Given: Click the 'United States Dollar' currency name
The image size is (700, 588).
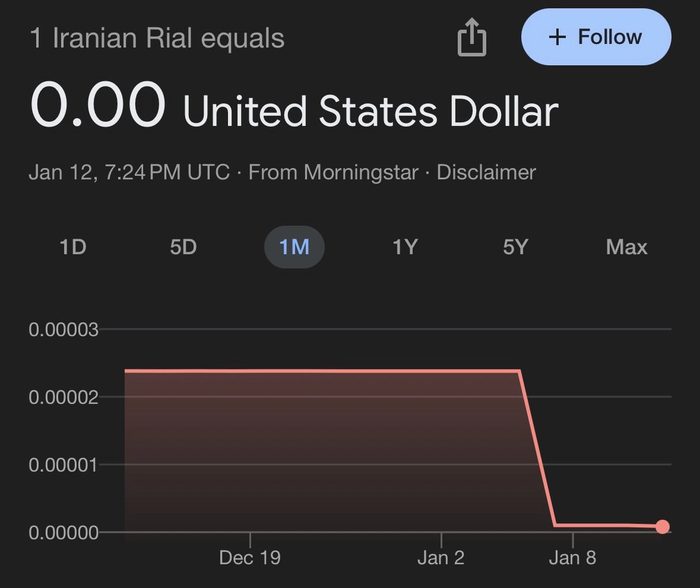Looking at the screenshot, I should (370, 111).
